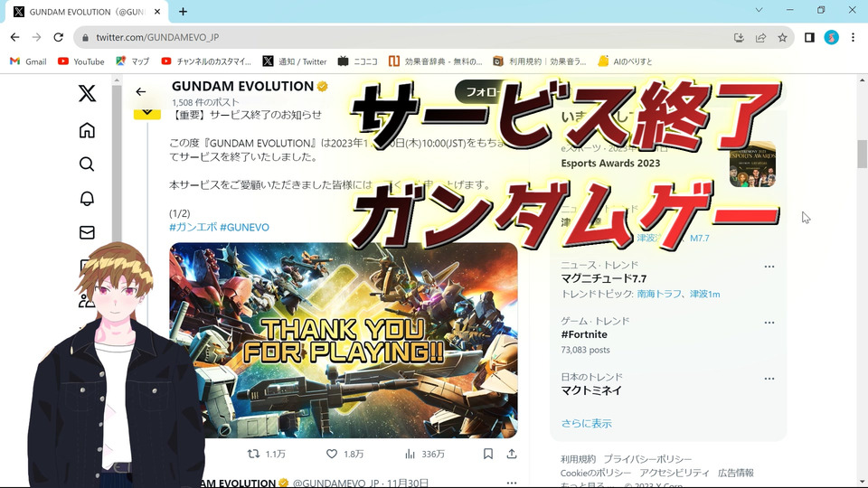Open the #Fortnite trend
The image size is (868, 488).
584,334
